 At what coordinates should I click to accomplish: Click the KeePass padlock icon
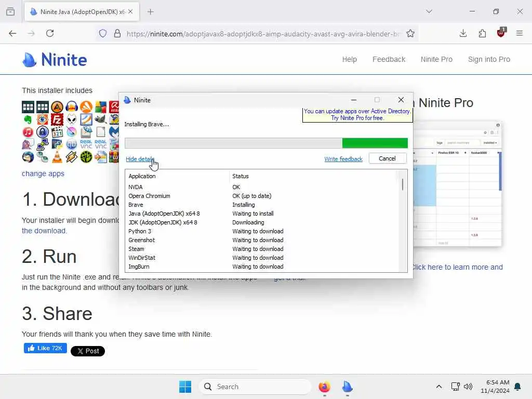[43, 132]
